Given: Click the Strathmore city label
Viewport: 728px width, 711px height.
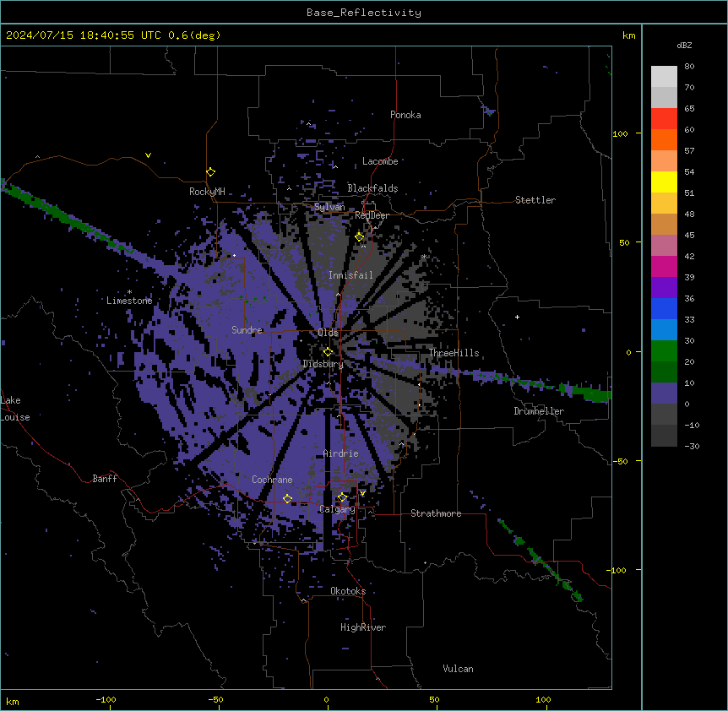Looking at the screenshot, I should pos(436,513).
